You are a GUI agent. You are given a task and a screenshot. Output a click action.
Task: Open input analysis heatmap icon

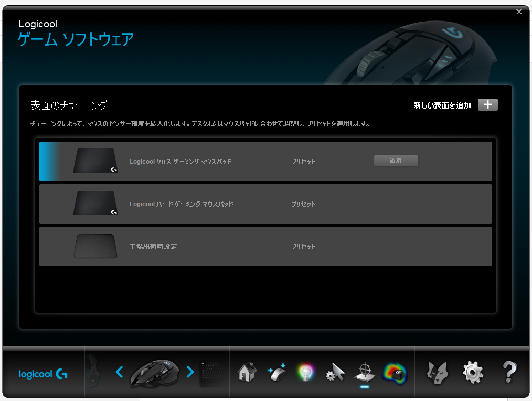pyautogui.click(x=395, y=374)
